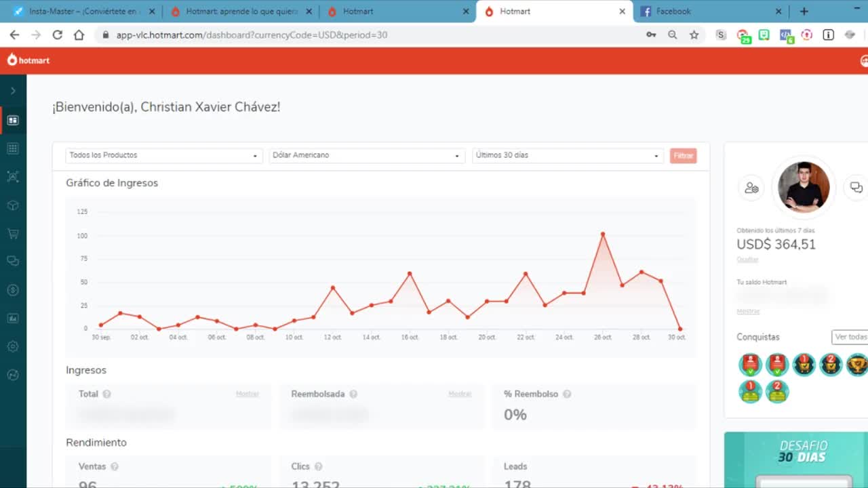
Task: Click Mostrar link under Tu saldo Hotmart
Action: coord(748,311)
